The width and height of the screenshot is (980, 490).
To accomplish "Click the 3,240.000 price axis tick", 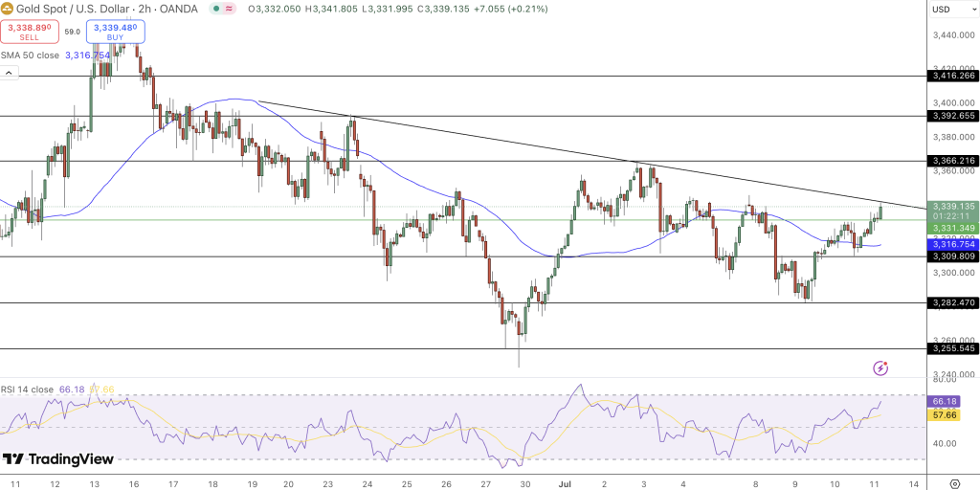I will tap(953, 374).
